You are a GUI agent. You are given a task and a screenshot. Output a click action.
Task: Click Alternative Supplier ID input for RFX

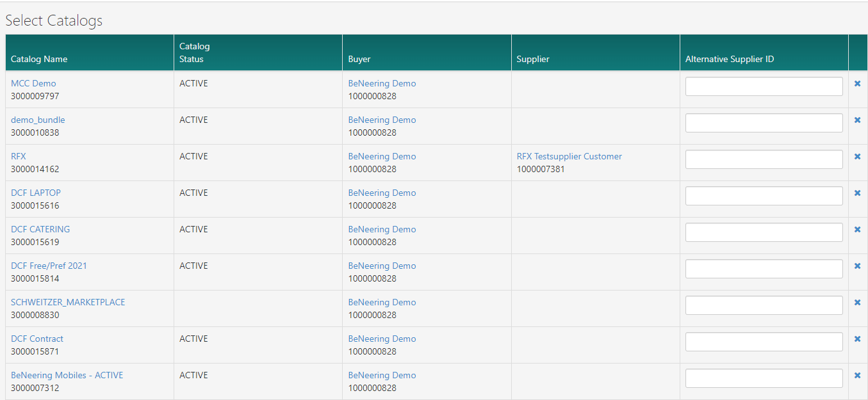click(764, 159)
